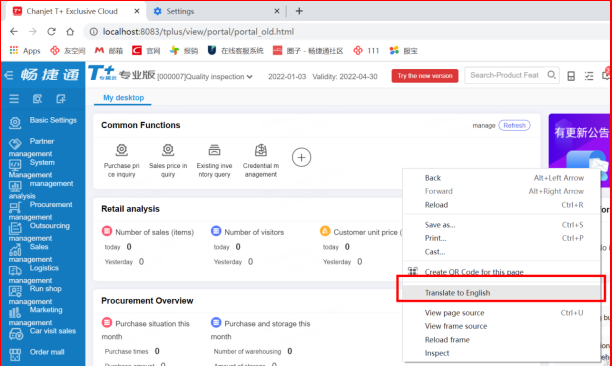Click the sidebar search-document icon

[x=37, y=99]
